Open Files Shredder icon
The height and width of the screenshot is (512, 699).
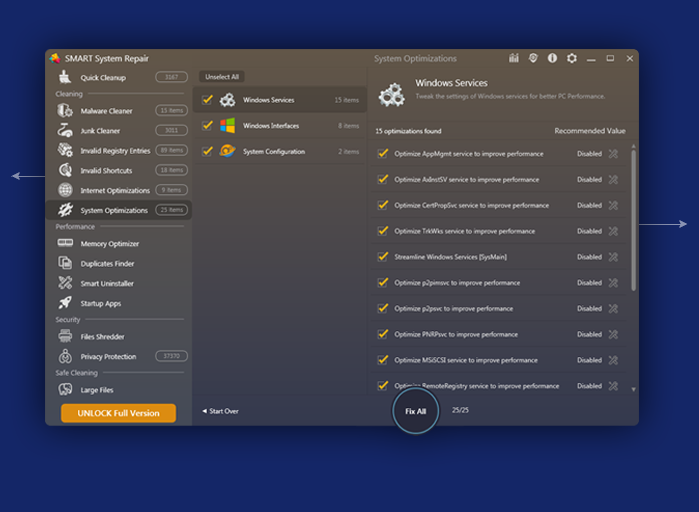point(65,336)
